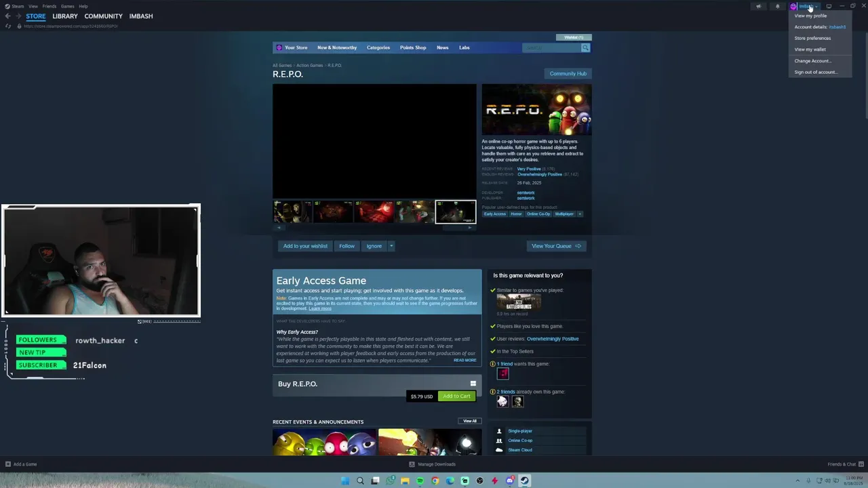Open the Categories dropdown menu

click(x=378, y=47)
